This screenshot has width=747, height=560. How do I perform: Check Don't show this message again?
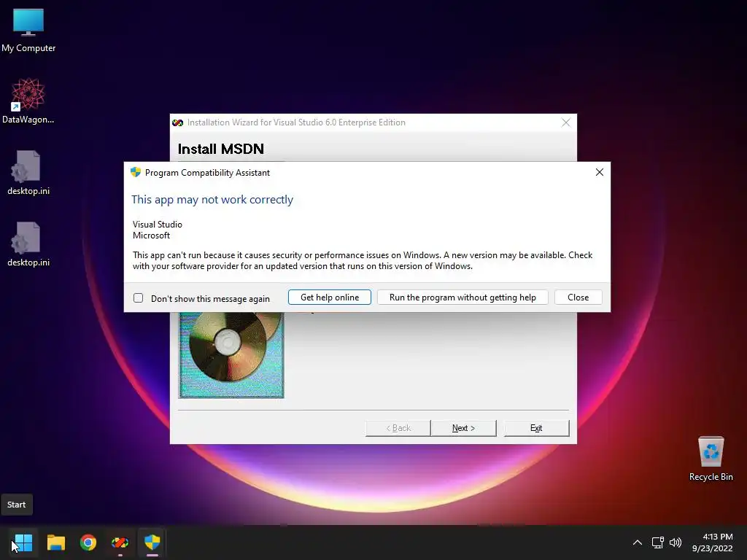[138, 298]
